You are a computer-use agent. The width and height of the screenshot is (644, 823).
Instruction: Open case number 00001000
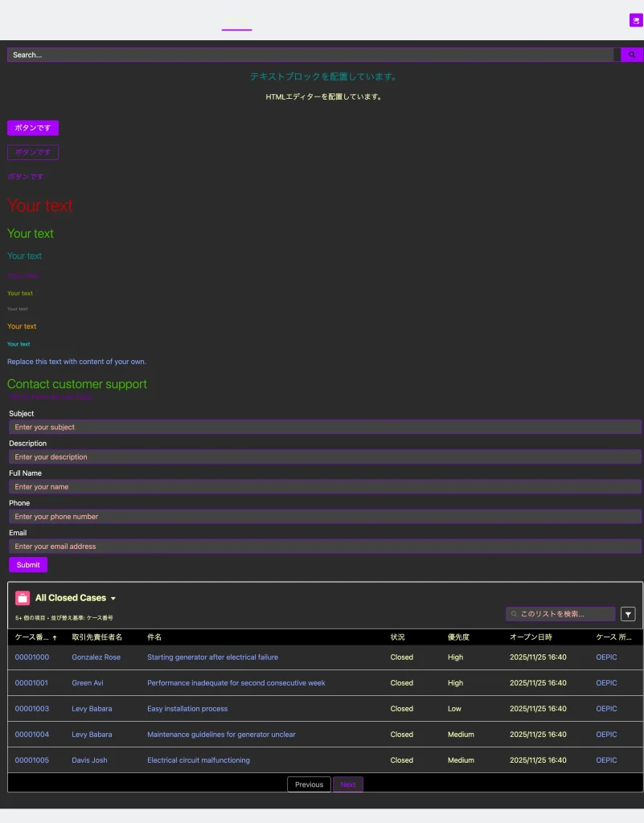pyautogui.click(x=32, y=657)
